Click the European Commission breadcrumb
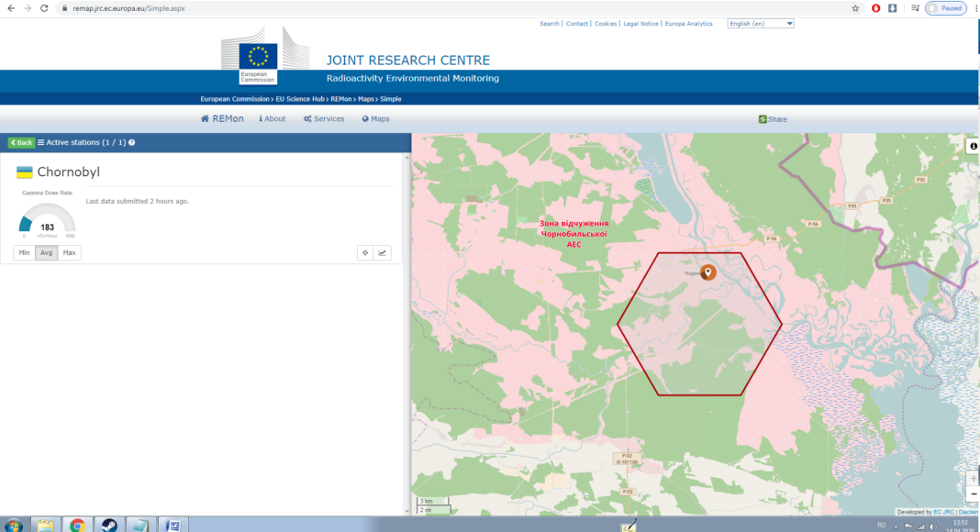 (234, 99)
